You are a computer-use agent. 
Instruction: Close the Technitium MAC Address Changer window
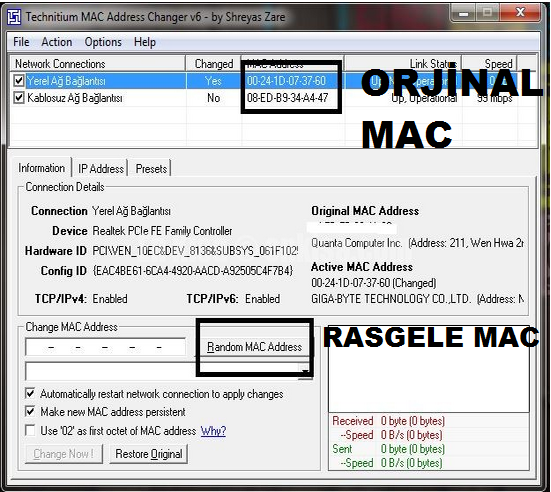point(521,13)
